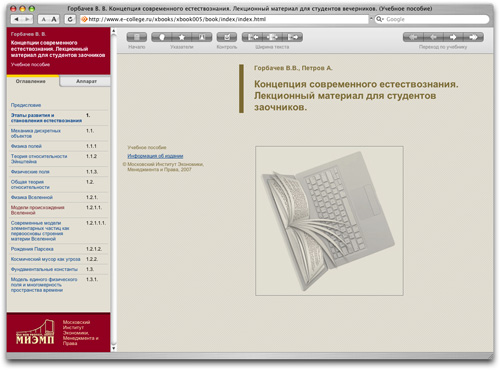Go forward with the browser forward arrow
The width and height of the screenshot is (500, 372).
(x=28, y=19)
